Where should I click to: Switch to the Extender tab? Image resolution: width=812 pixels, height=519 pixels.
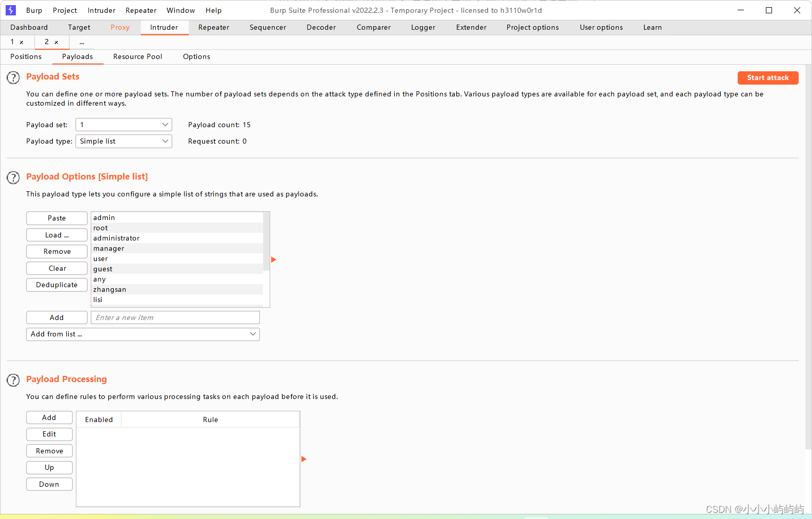click(471, 27)
